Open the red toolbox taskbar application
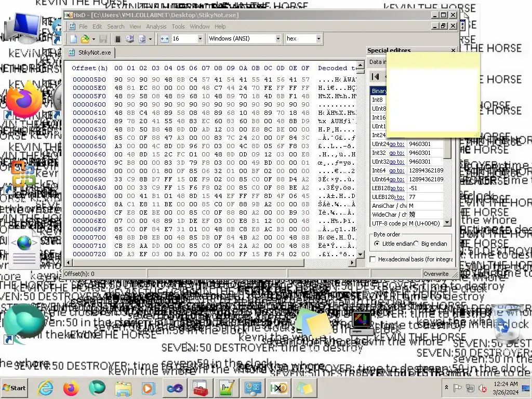Image resolution: width=532 pixels, height=399 pixels. pyautogui.click(x=200, y=388)
